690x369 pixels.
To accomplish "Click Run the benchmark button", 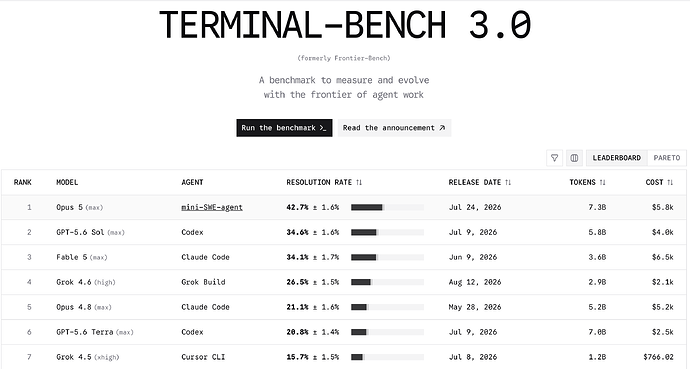I will coord(284,128).
